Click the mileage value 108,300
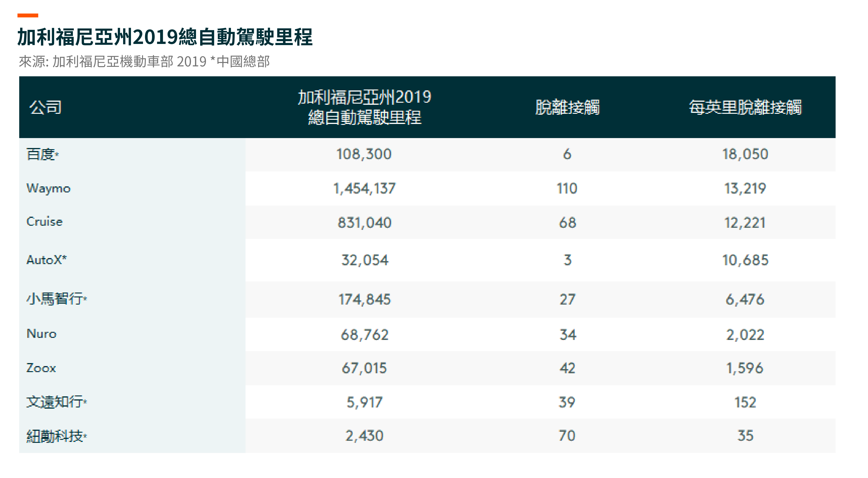The image size is (868, 478). (364, 154)
